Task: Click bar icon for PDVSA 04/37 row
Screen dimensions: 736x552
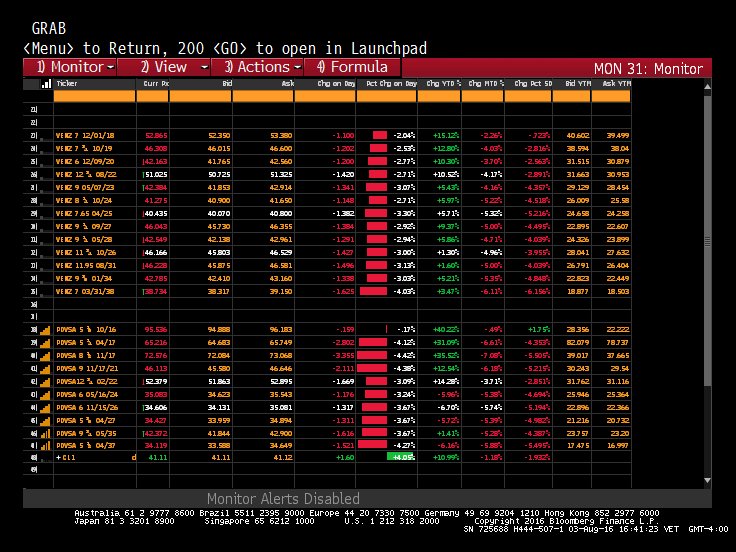Action: 45,446
